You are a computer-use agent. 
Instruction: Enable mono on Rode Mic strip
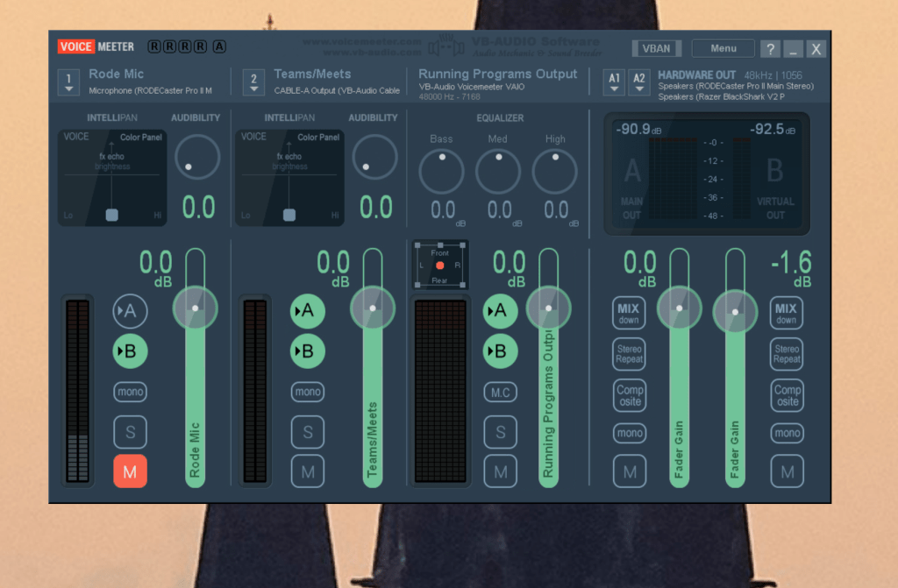[130, 392]
